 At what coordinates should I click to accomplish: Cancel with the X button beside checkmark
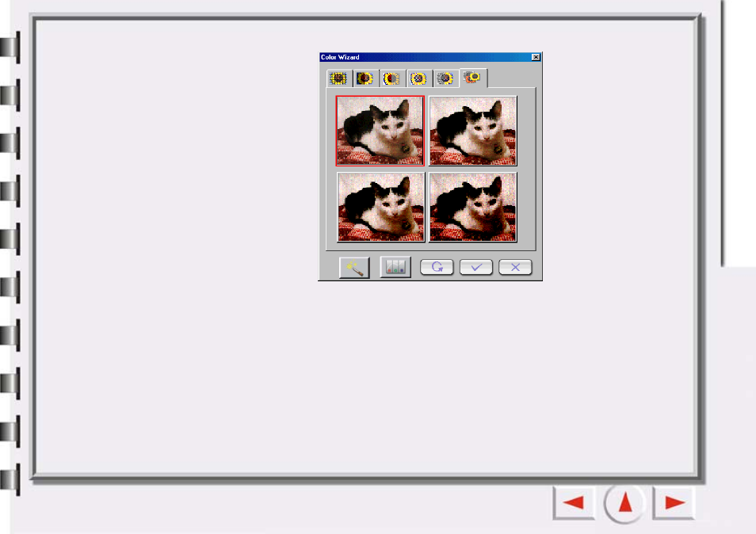[515, 267]
